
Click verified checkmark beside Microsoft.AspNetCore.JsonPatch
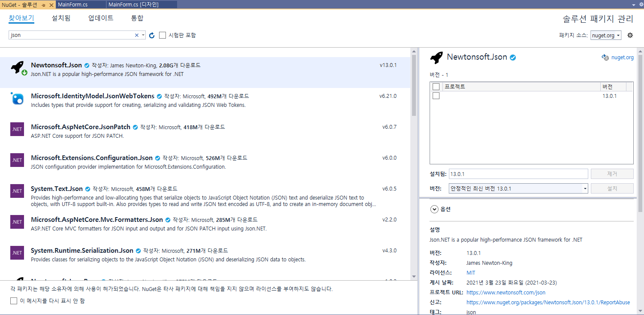[135, 127]
